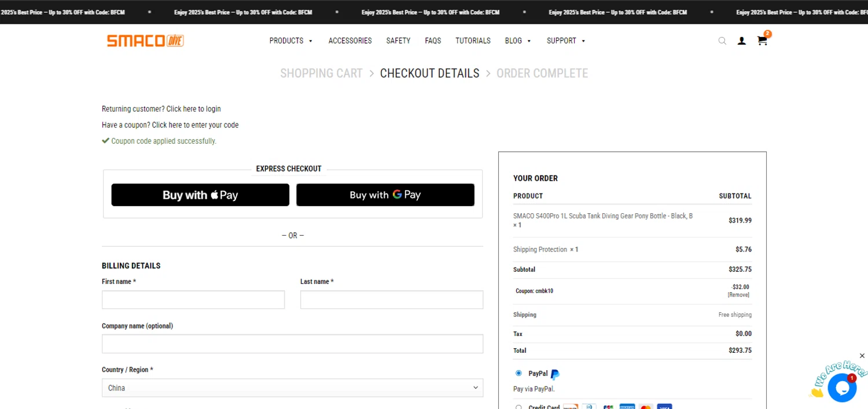Viewport: 868px width, 409px height.
Task: Open the user account icon
Action: (741, 41)
